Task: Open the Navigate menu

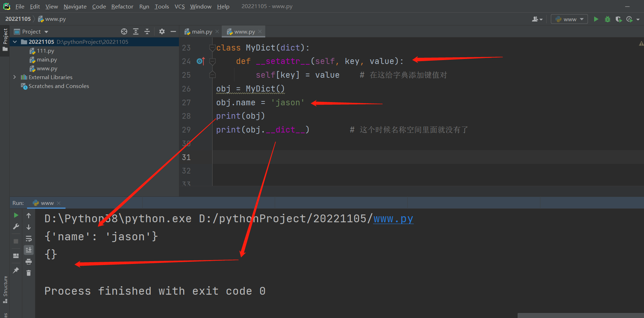Action: 75,6
